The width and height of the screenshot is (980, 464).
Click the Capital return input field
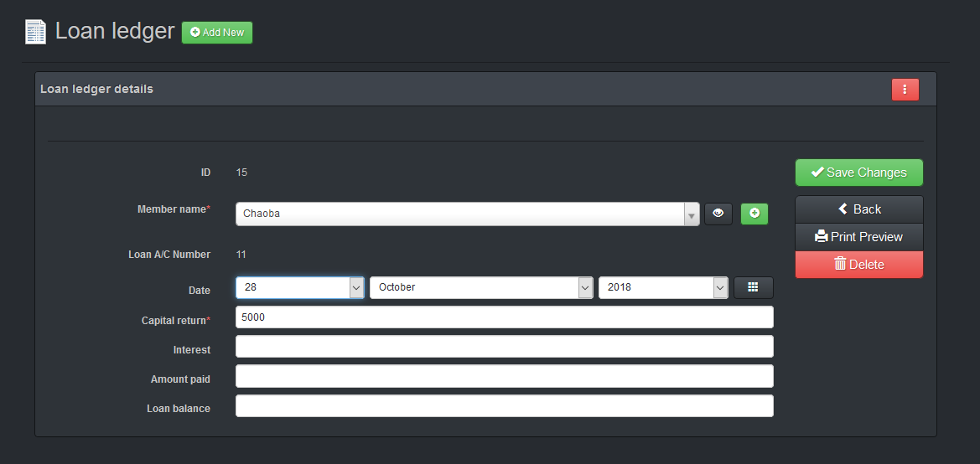(x=505, y=317)
